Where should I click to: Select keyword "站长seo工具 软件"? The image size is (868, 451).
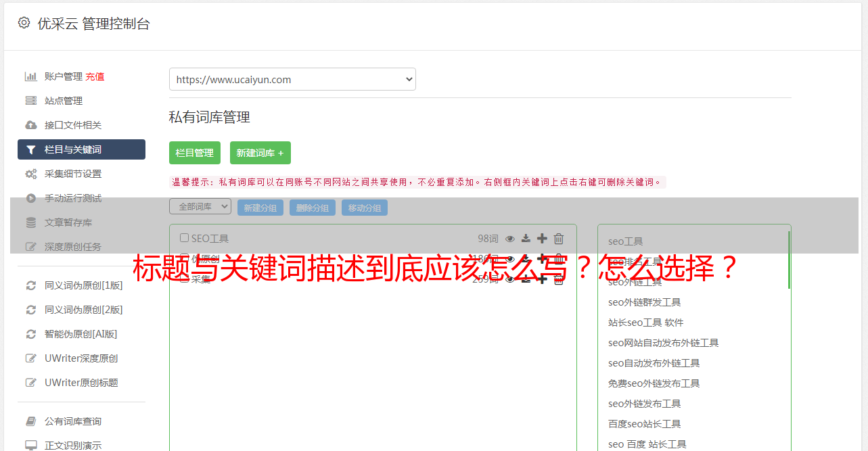point(646,323)
